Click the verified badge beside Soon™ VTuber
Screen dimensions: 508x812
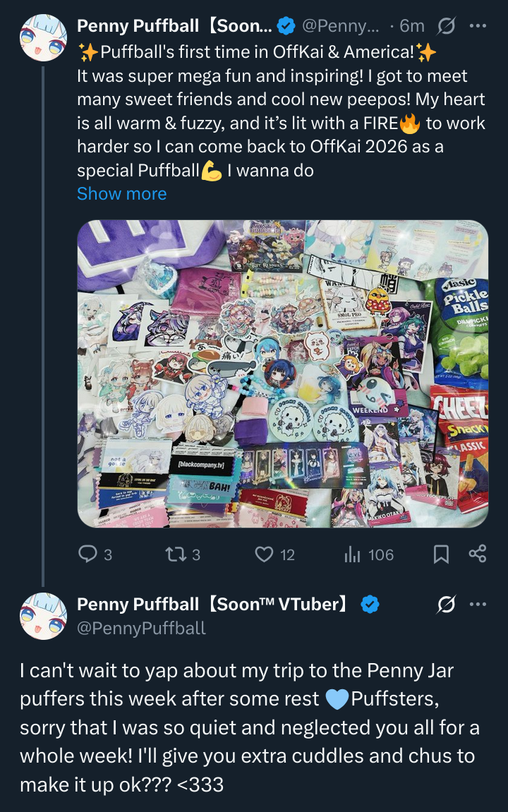370,605
